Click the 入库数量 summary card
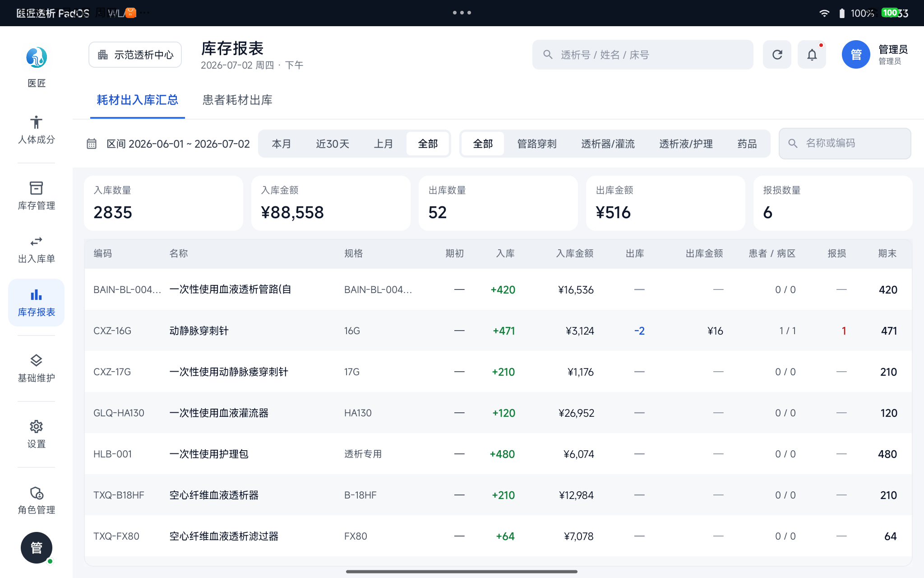The image size is (924, 578). (163, 203)
